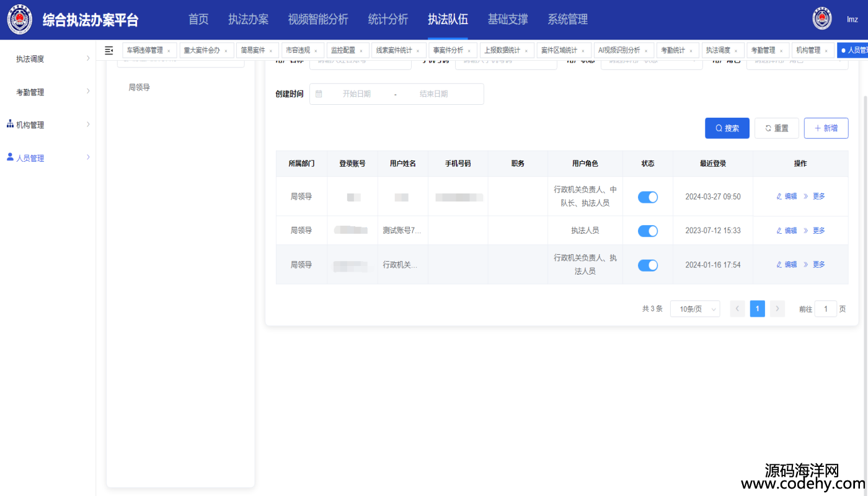Close the 车辆违停管理 tab
The height and width of the screenshot is (496, 868).
point(169,51)
